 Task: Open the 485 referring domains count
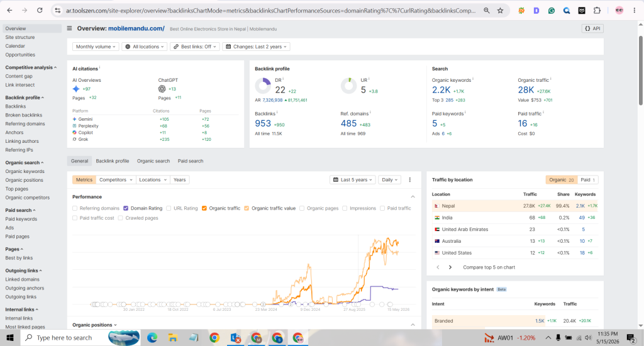coord(348,123)
